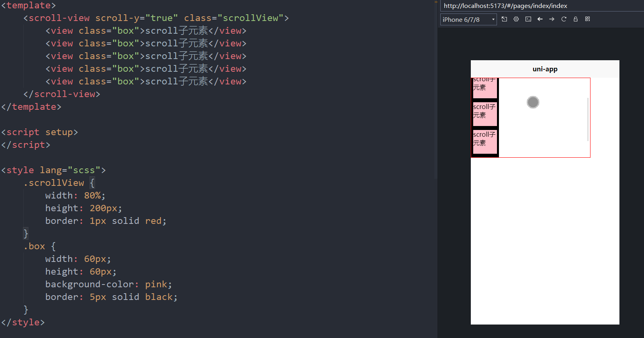Open preview in external browser icon
644x338 pixels.
tap(504, 19)
